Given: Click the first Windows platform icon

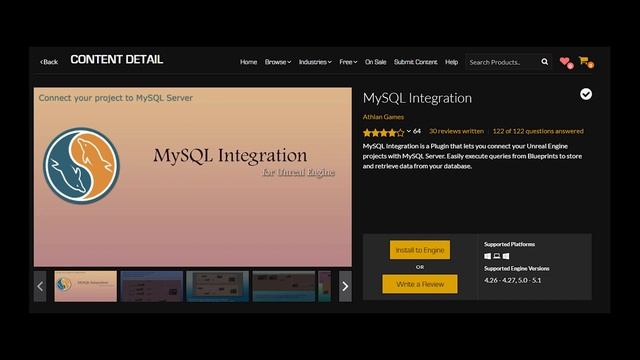Looking at the screenshot, I should tap(487, 256).
